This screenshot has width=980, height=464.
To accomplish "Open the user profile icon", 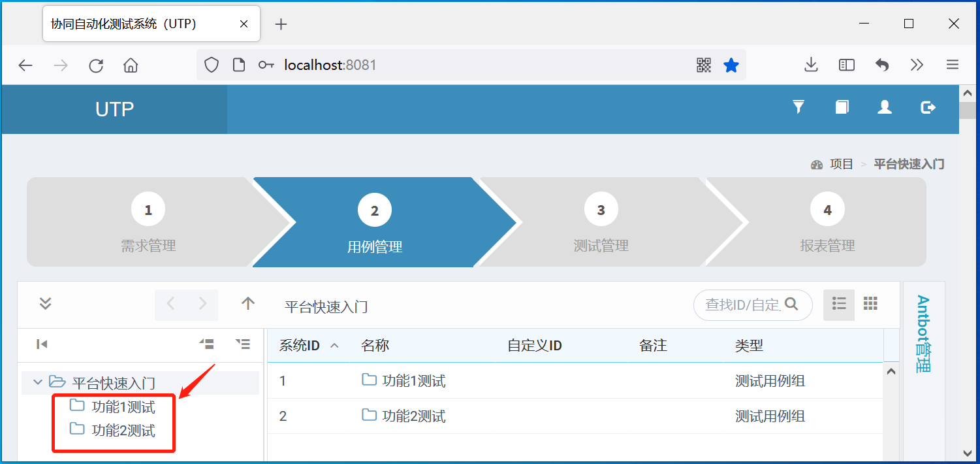I will pos(885,107).
